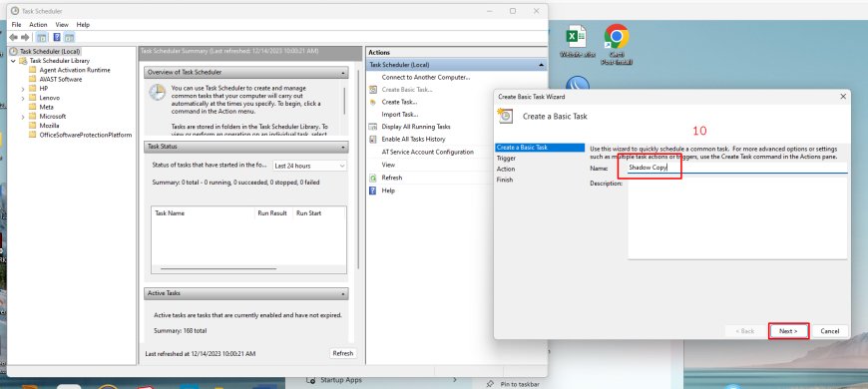Open the Last 24 hours dropdown
The image size is (868, 389).
pos(310,166)
